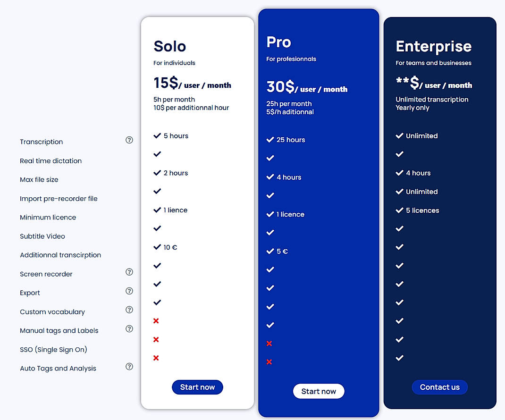The image size is (505, 420).
Task: Click Contact us for Enterprise plan
Action: tap(439, 387)
